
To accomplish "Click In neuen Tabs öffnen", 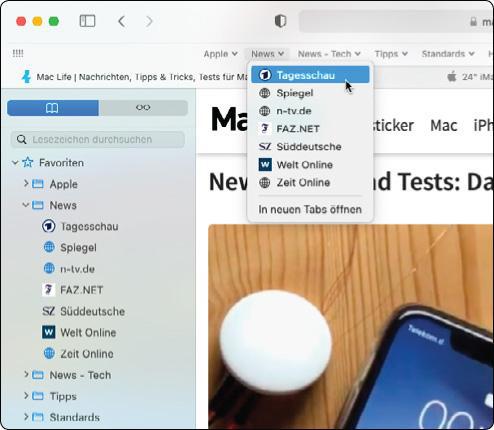I will [x=310, y=209].
